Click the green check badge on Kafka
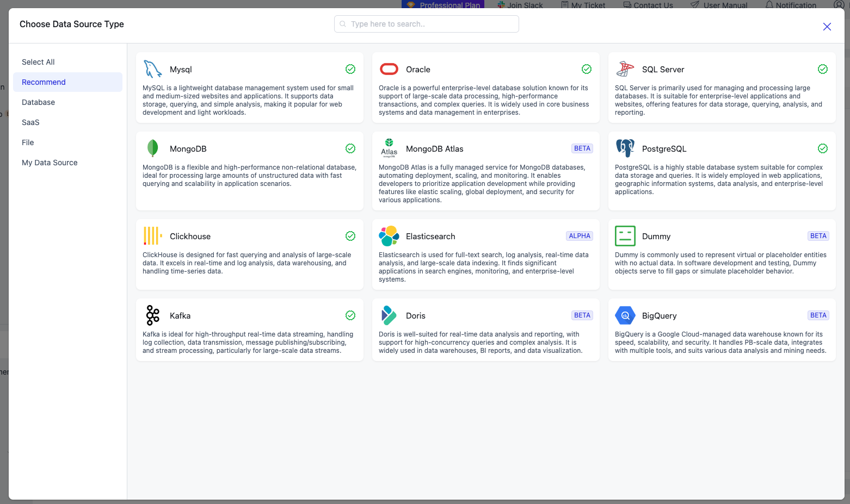This screenshot has width=850, height=504. pos(350,315)
